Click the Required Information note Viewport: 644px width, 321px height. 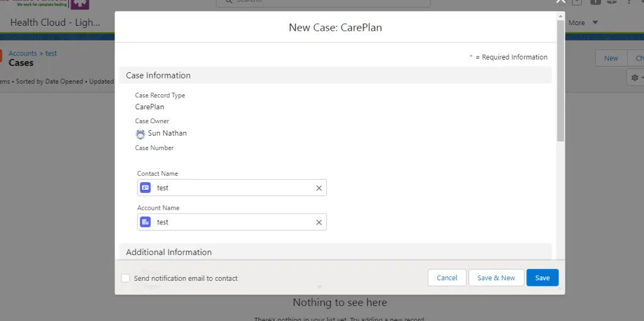508,57
